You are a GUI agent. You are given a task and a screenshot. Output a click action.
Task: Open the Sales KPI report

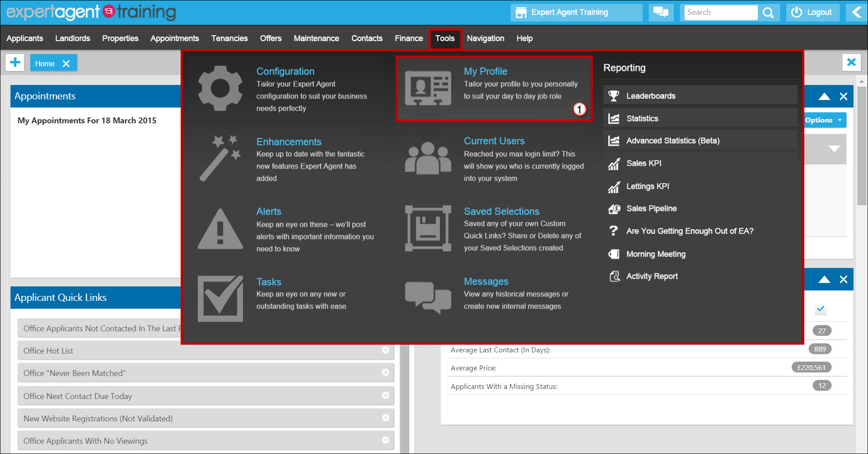point(700,163)
